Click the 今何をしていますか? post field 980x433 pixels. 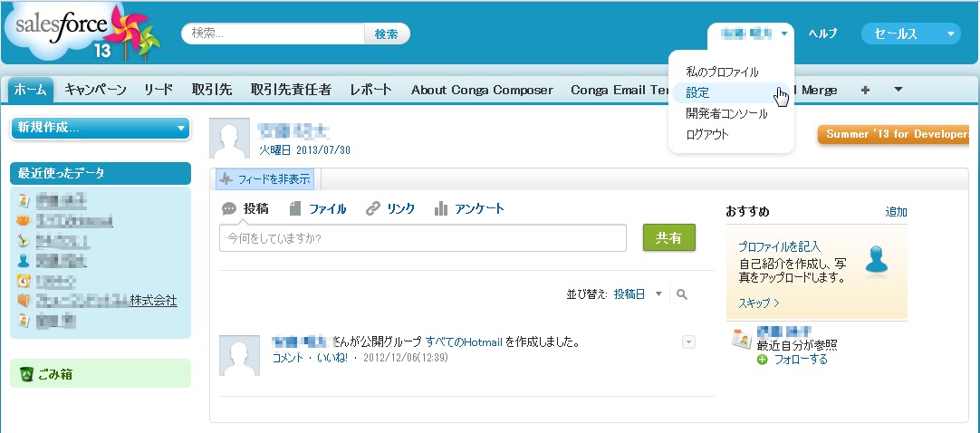(422, 238)
